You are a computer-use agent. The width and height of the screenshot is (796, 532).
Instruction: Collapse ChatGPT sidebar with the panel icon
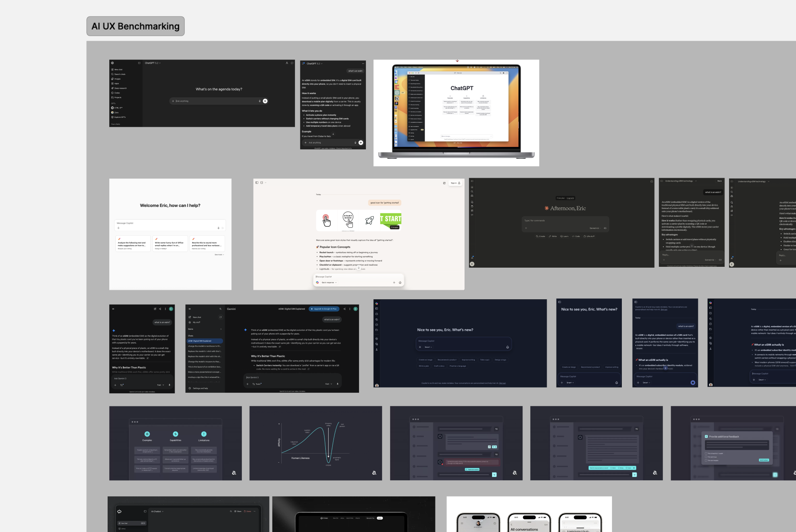click(139, 63)
